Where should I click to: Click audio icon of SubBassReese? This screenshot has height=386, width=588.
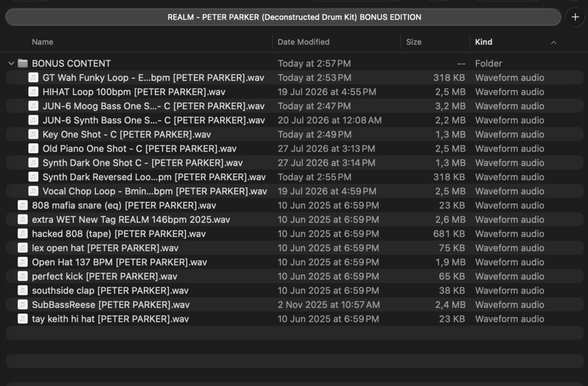click(x=23, y=305)
